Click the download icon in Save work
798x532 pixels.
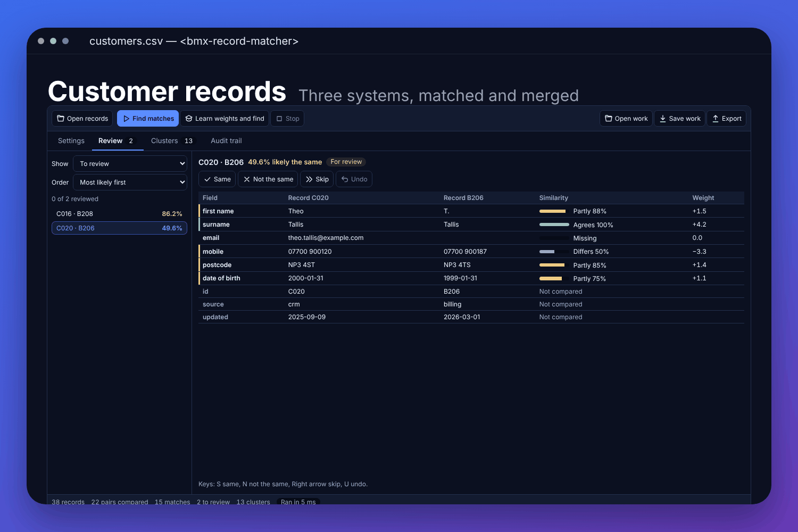[663, 119]
